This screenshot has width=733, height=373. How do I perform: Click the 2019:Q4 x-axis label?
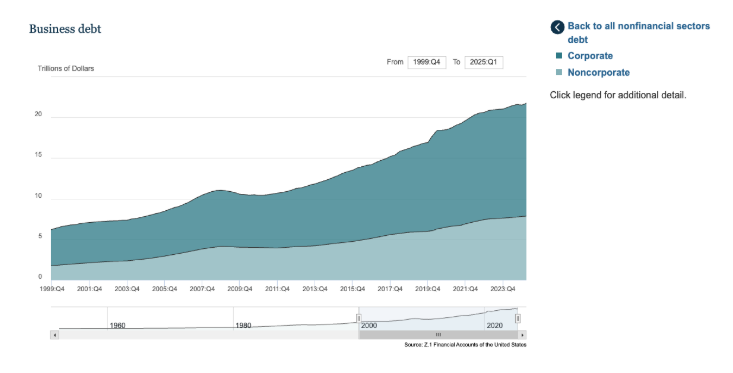click(427, 289)
